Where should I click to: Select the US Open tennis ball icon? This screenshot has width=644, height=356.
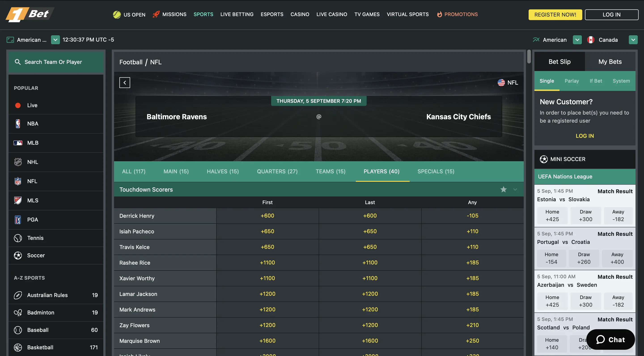pyautogui.click(x=117, y=14)
